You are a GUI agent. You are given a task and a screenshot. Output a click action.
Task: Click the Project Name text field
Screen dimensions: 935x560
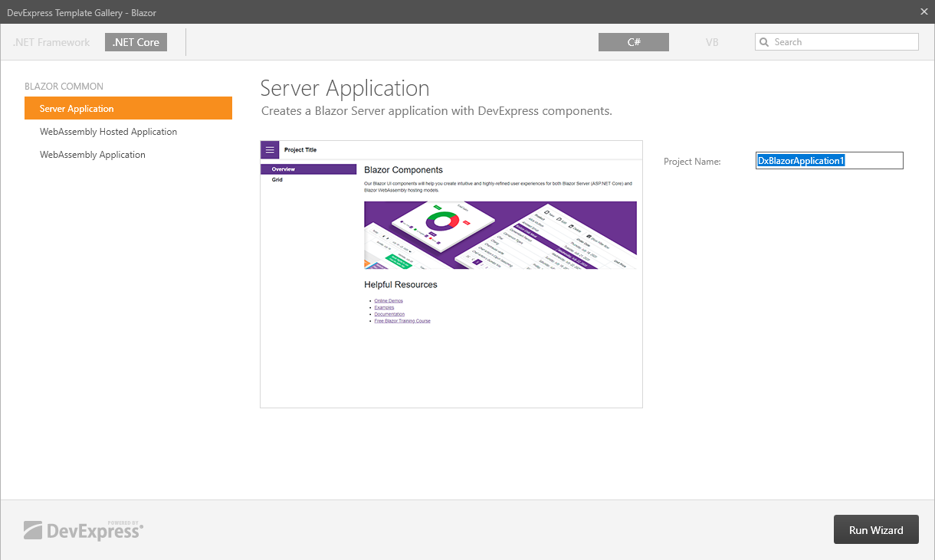tap(829, 161)
